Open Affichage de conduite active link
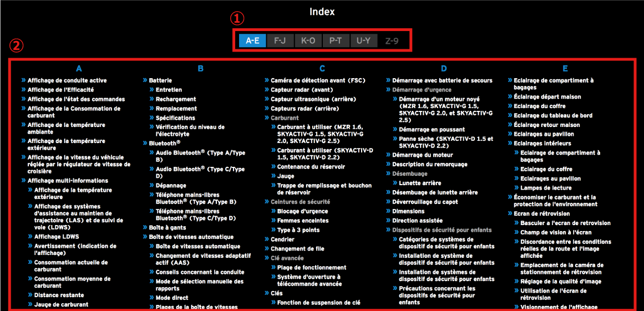Screen dimensions: 644x311 pyautogui.click(x=67, y=80)
